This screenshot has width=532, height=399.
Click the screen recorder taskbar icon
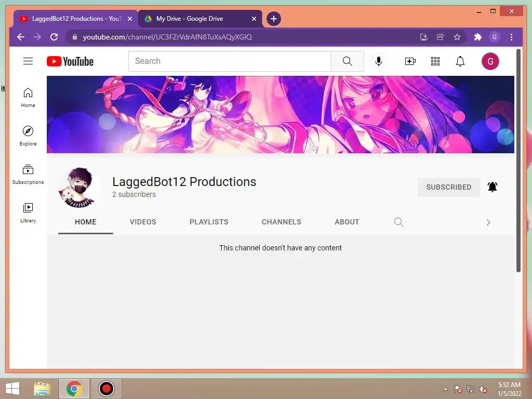[x=106, y=389]
